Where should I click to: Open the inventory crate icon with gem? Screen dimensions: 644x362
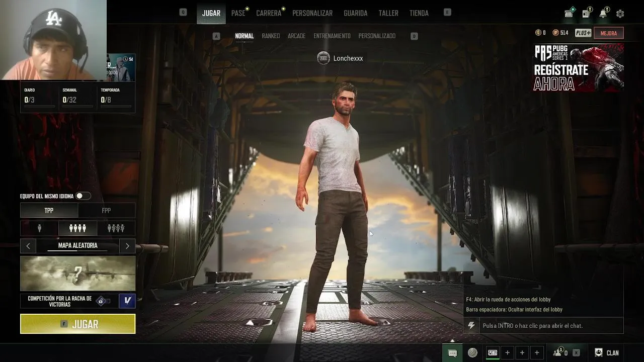pos(569,13)
